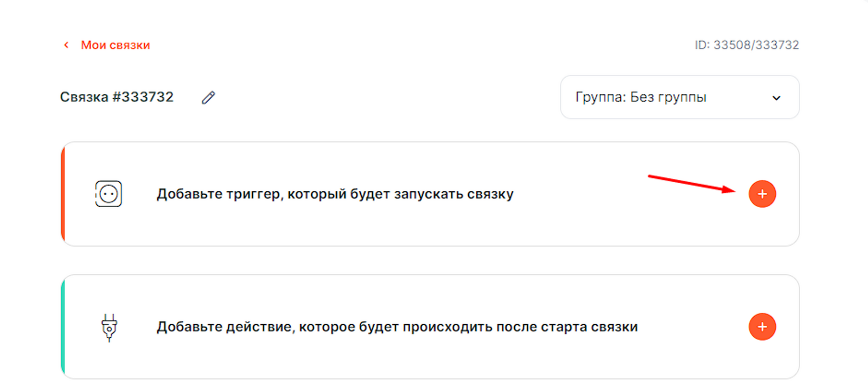Click the green accent bar on action card

pyautogui.click(x=63, y=327)
